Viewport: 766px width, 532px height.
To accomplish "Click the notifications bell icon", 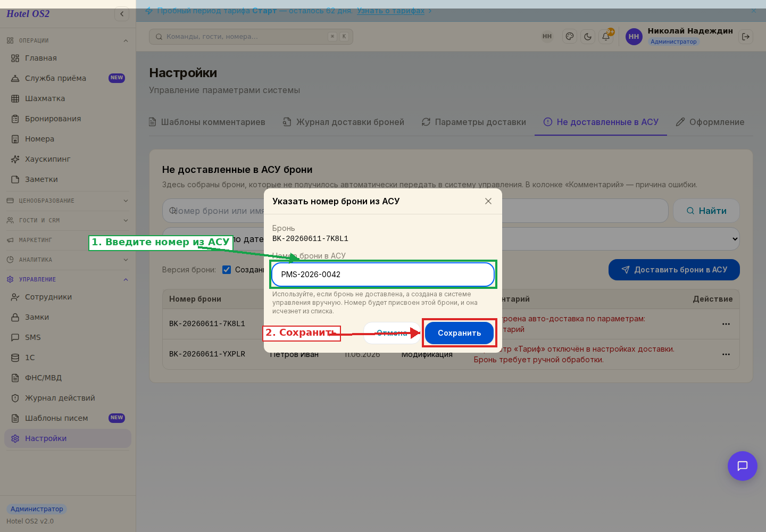I will click(606, 37).
